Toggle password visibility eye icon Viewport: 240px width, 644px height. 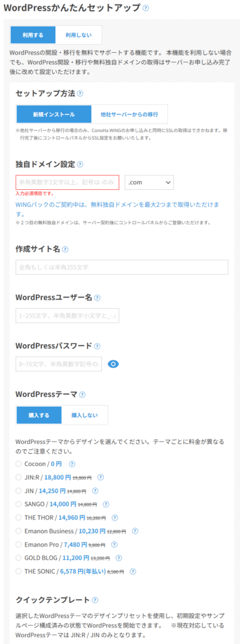pos(113,364)
